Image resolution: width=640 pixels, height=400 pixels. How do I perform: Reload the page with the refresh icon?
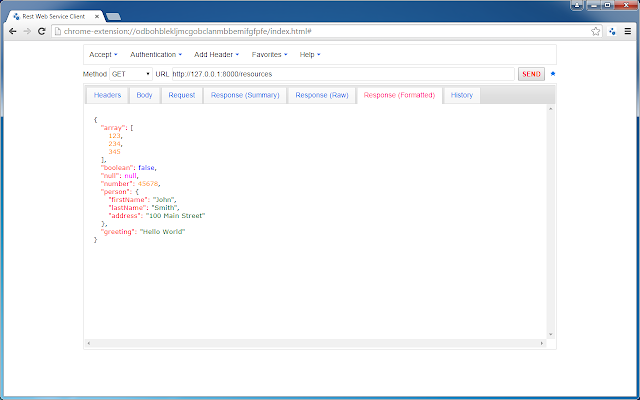41,31
